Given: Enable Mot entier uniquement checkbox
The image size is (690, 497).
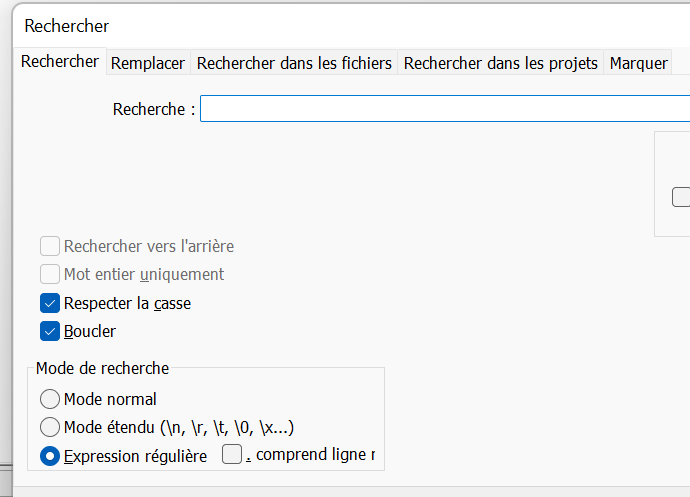Looking at the screenshot, I should (x=50, y=274).
